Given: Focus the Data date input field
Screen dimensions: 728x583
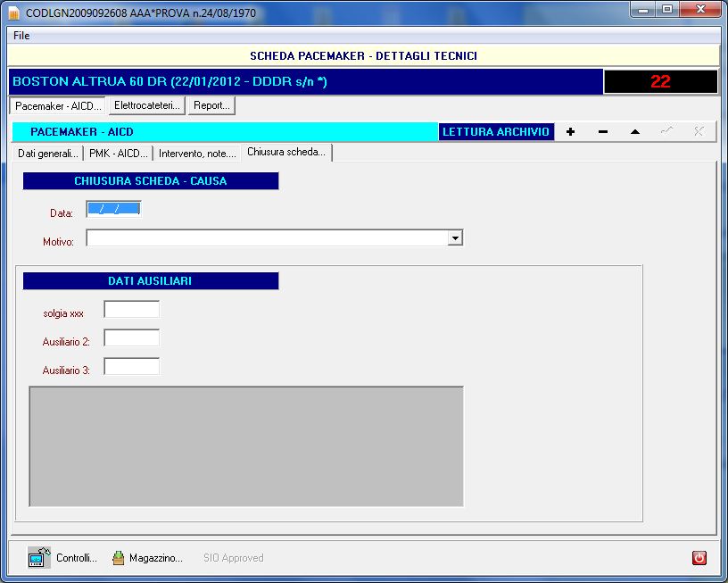Looking at the screenshot, I should (x=114, y=210).
